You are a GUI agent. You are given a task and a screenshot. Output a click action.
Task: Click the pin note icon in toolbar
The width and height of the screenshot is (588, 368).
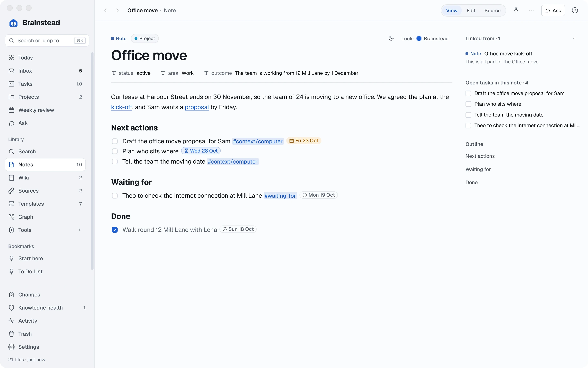[x=516, y=10]
